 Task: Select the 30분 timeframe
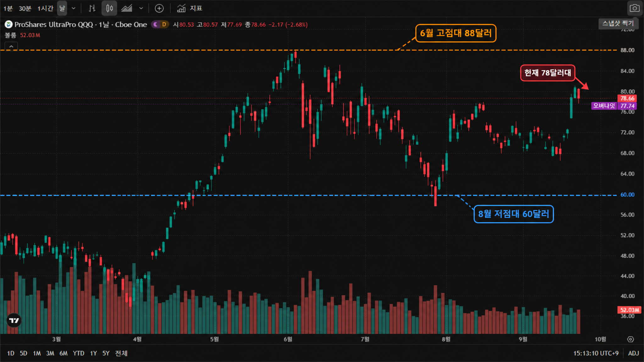pyautogui.click(x=25, y=8)
